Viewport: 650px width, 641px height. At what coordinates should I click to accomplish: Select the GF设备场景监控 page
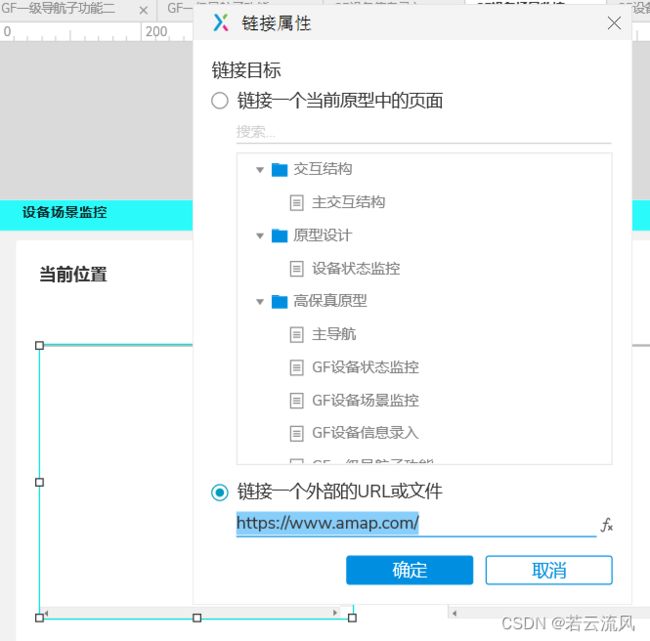point(365,401)
